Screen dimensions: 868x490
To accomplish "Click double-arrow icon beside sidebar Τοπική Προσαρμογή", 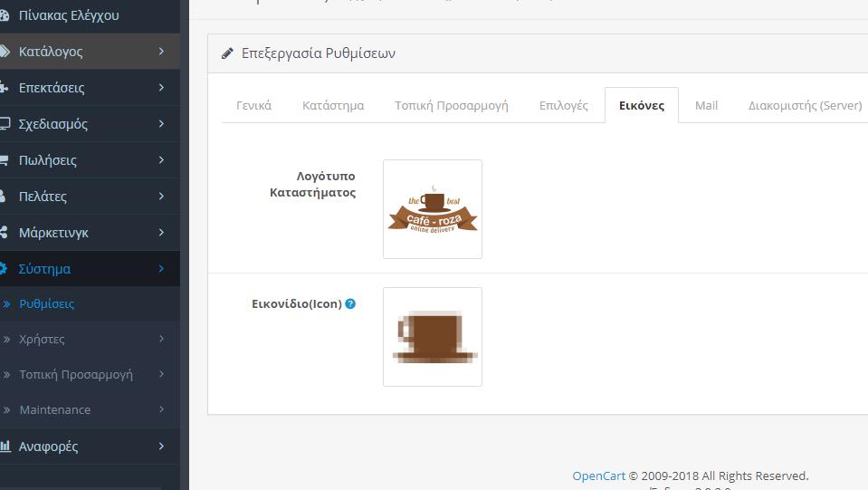I will point(6,375).
